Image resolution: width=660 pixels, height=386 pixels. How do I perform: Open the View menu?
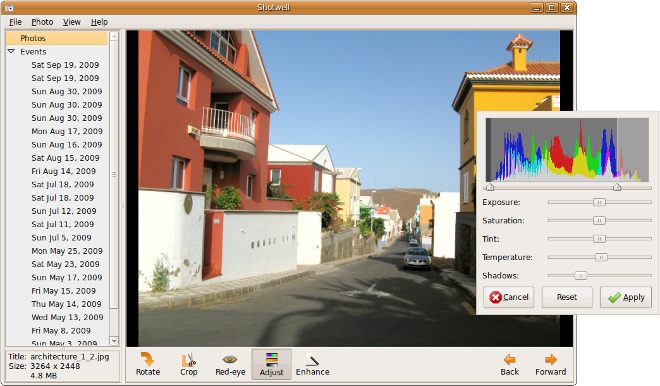click(x=72, y=22)
